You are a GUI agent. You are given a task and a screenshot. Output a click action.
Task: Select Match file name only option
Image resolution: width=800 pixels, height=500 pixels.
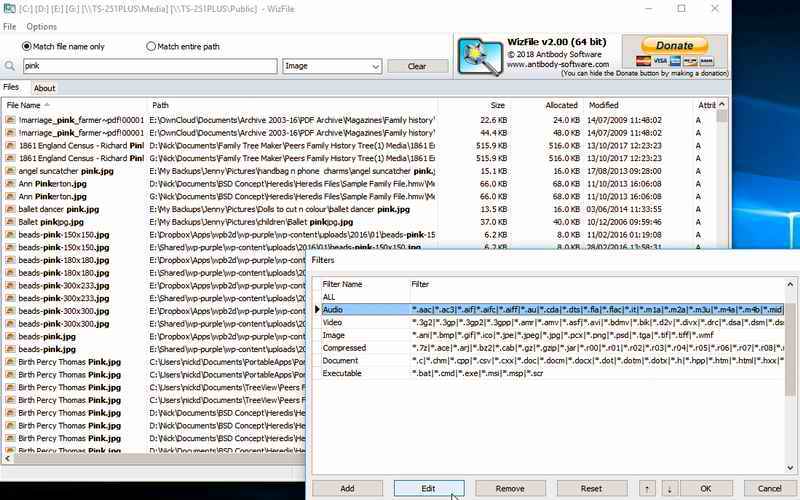coord(26,46)
